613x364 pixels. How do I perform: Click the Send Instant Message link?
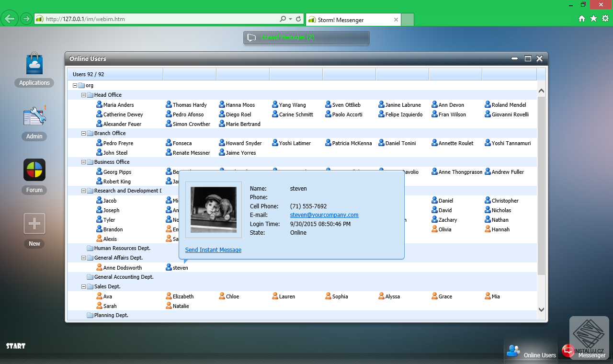(x=213, y=250)
